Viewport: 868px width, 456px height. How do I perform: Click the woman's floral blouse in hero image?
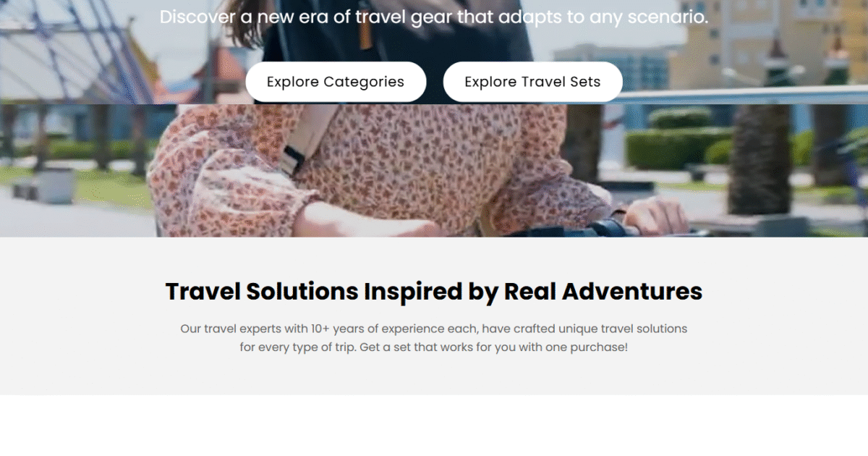coord(405,166)
